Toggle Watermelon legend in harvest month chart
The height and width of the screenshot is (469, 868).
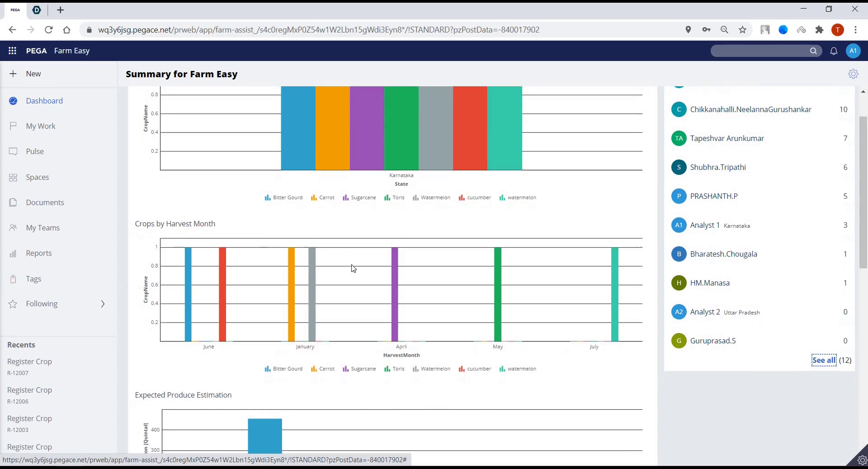coord(431,369)
